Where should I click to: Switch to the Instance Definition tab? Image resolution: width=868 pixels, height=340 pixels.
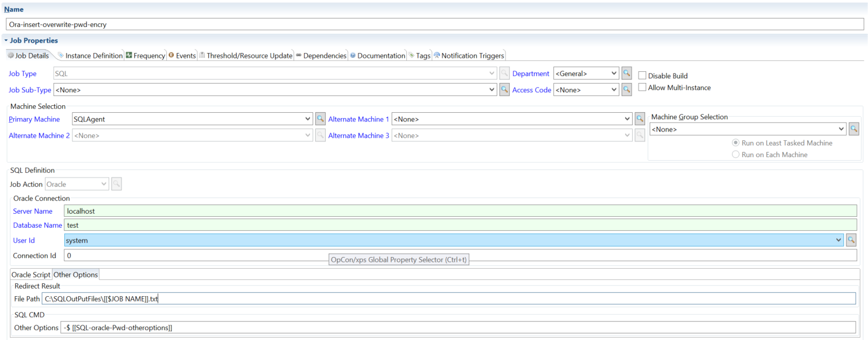pyautogui.click(x=90, y=55)
